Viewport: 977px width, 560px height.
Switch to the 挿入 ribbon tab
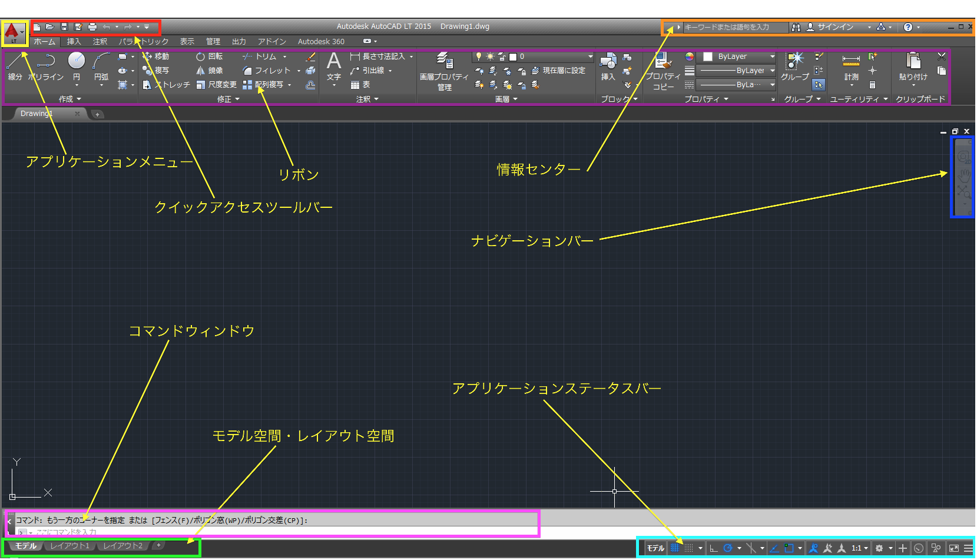74,42
